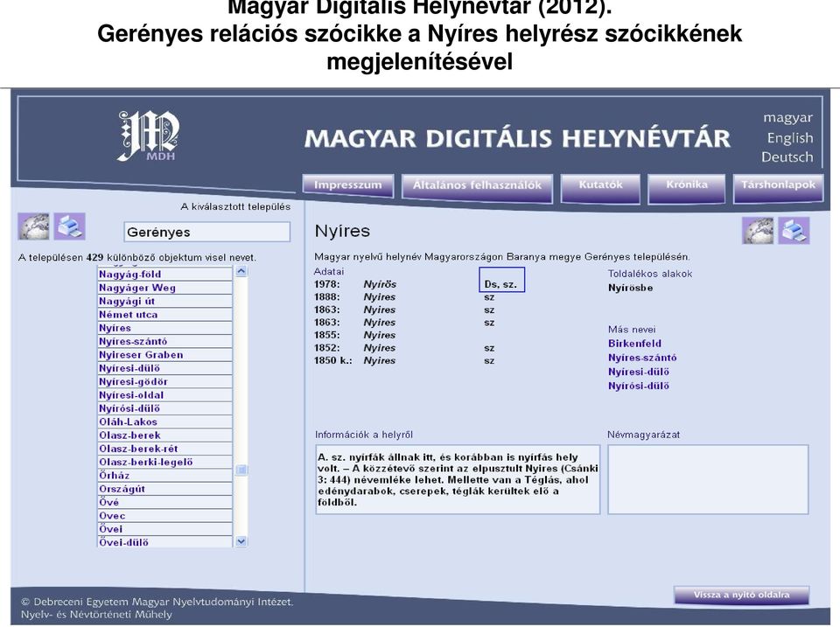Select Nyíres-szántó in the left name list
The width and height of the screenshot is (840, 627).
coord(165,341)
